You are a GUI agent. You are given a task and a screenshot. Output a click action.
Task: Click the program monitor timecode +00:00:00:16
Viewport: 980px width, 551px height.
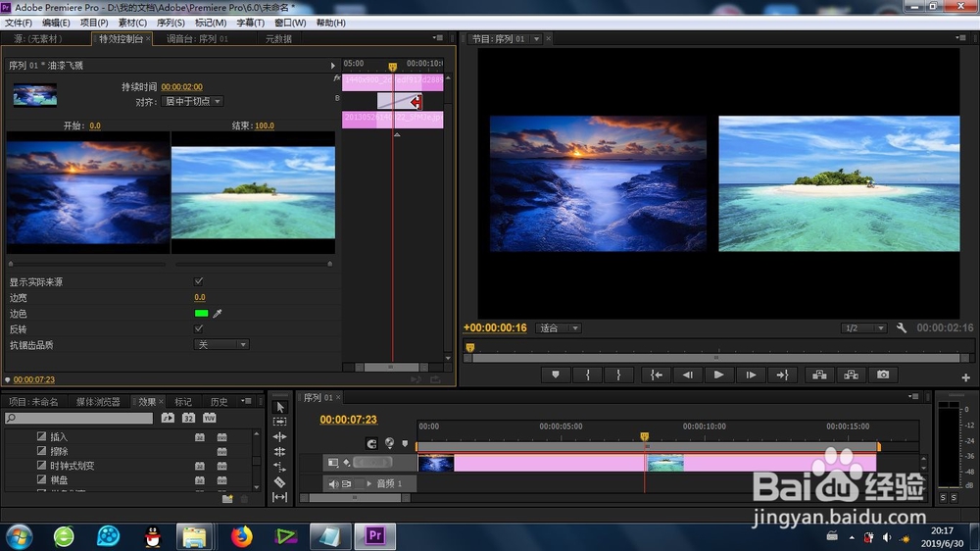click(495, 327)
